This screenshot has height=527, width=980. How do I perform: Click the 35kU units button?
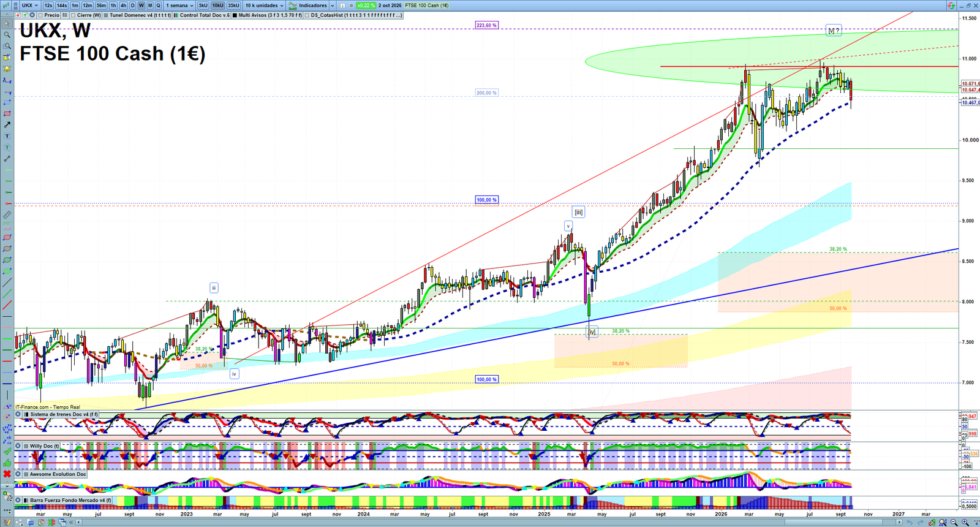tap(233, 5)
